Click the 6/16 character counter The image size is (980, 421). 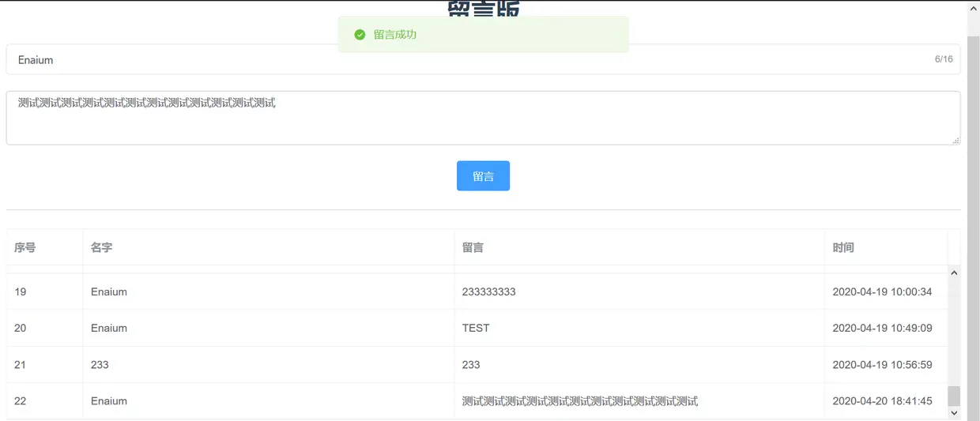944,59
